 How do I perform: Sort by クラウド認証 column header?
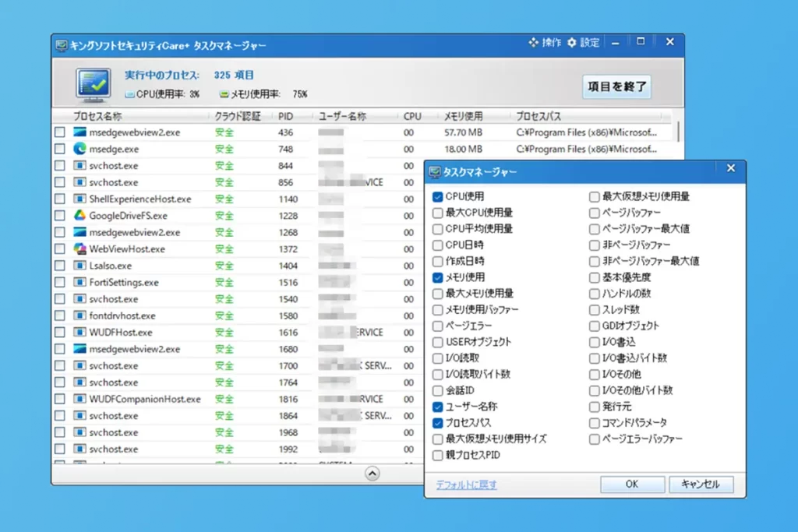pos(238,116)
